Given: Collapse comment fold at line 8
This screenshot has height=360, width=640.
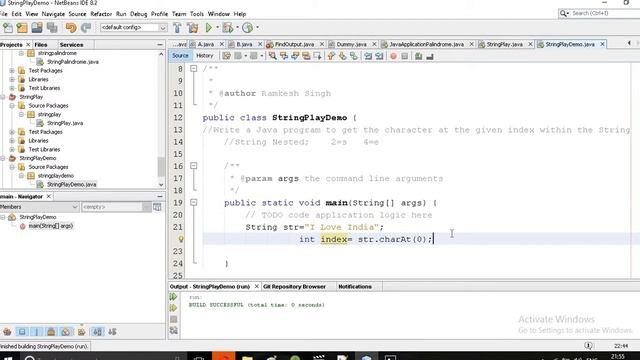Looking at the screenshot, I should (194, 69).
